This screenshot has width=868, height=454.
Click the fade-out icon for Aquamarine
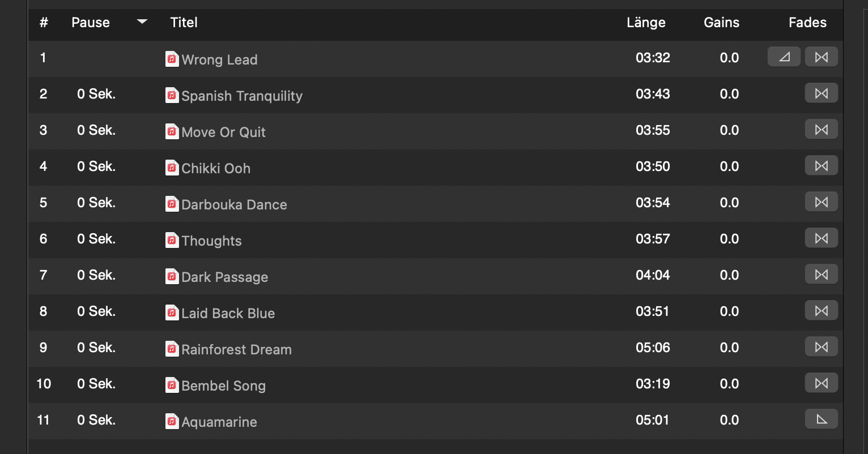(x=821, y=419)
